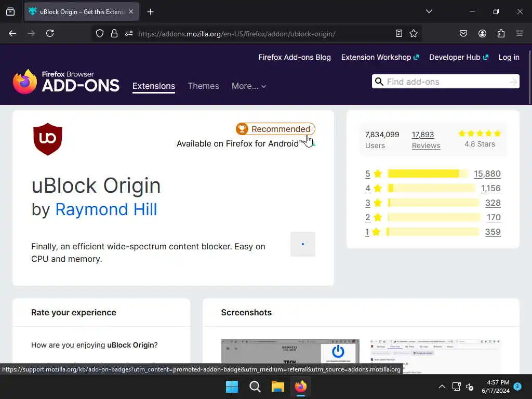Open Windows taskbar search
Image resolution: width=532 pixels, height=399 pixels.
(x=255, y=387)
